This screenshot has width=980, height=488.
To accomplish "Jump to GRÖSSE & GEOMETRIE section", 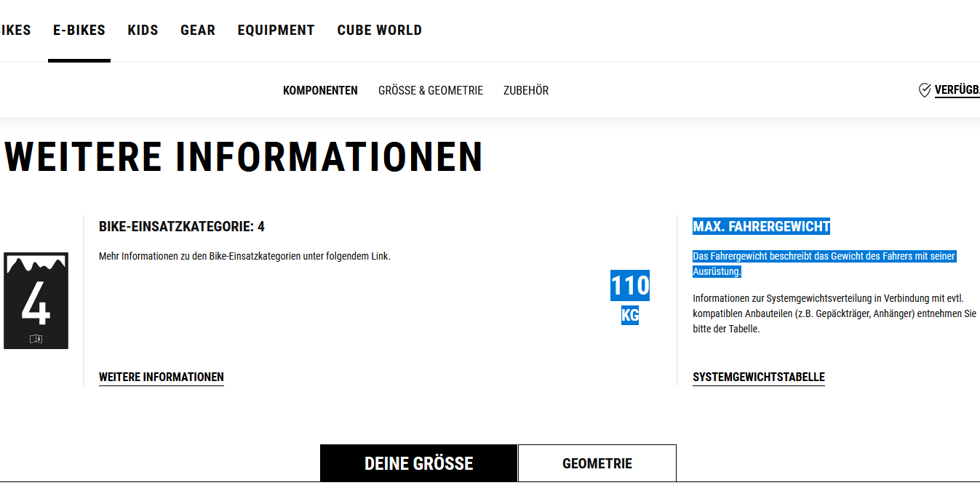I will pos(431,91).
